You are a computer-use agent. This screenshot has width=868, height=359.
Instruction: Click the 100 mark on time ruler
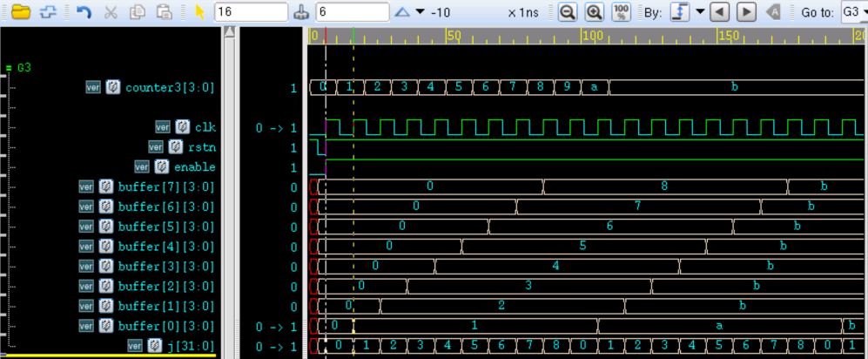coord(593,36)
